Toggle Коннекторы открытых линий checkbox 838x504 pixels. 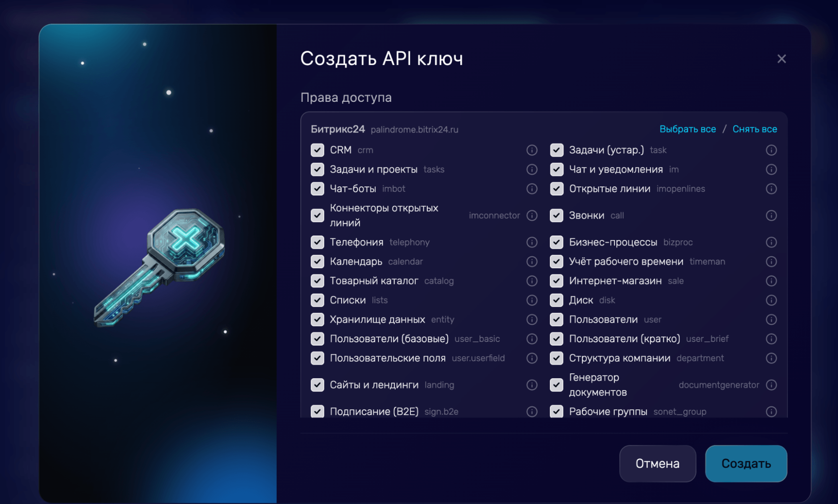pyautogui.click(x=317, y=215)
